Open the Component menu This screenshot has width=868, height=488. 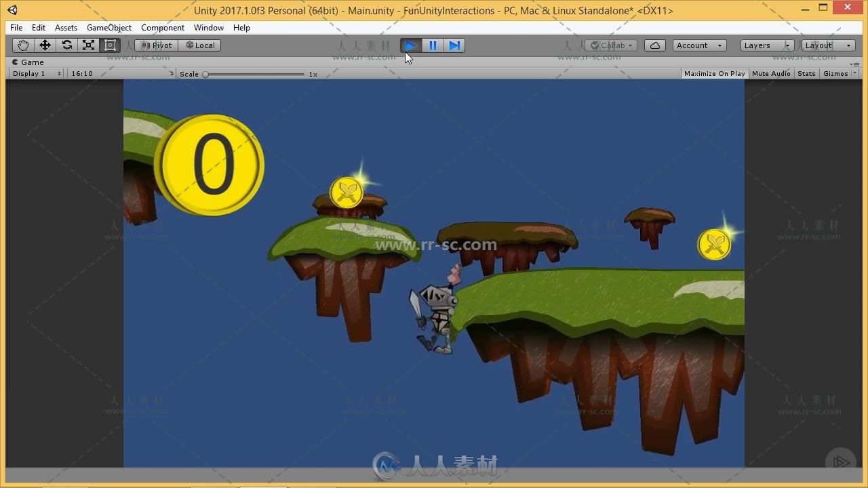click(x=163, y=28)
